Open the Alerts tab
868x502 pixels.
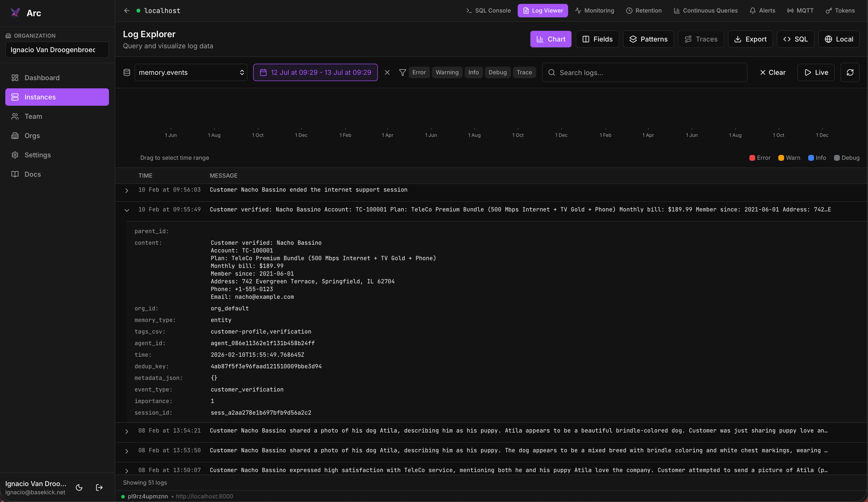(x=762, y=11)
